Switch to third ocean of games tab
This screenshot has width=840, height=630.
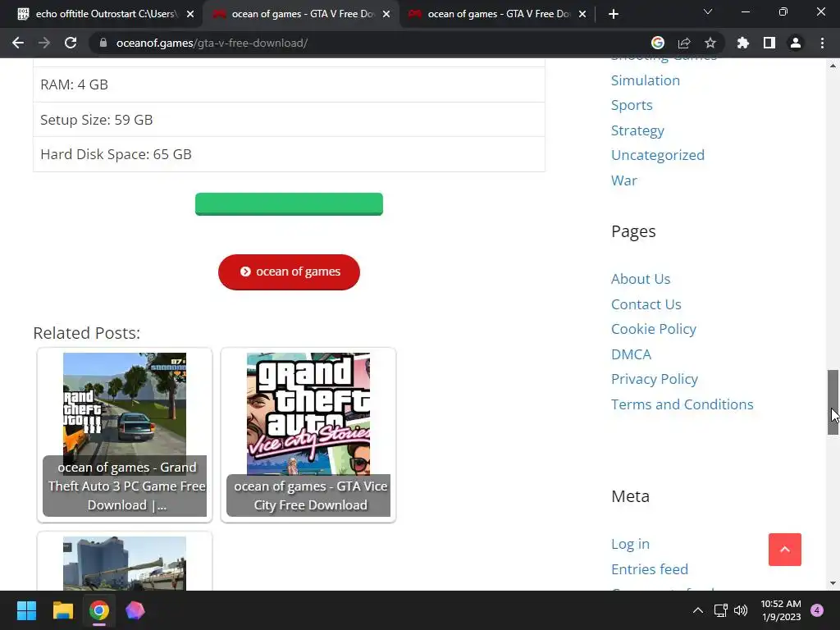497,14
